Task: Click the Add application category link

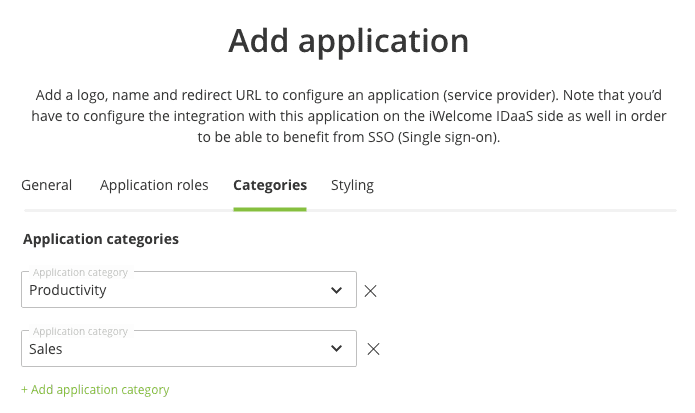Action: (100, 390)
